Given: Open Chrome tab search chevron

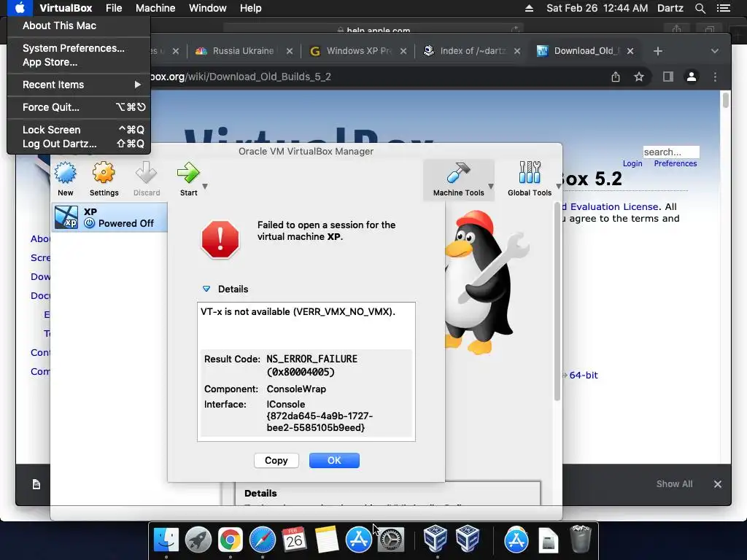Looking at the screenshot, I should (x=715, y=51).
